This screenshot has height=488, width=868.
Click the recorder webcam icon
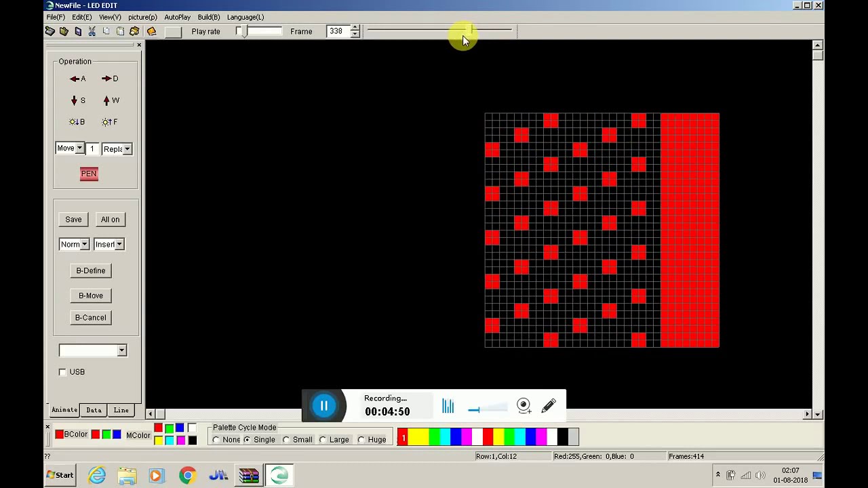[x=524, y=405]
